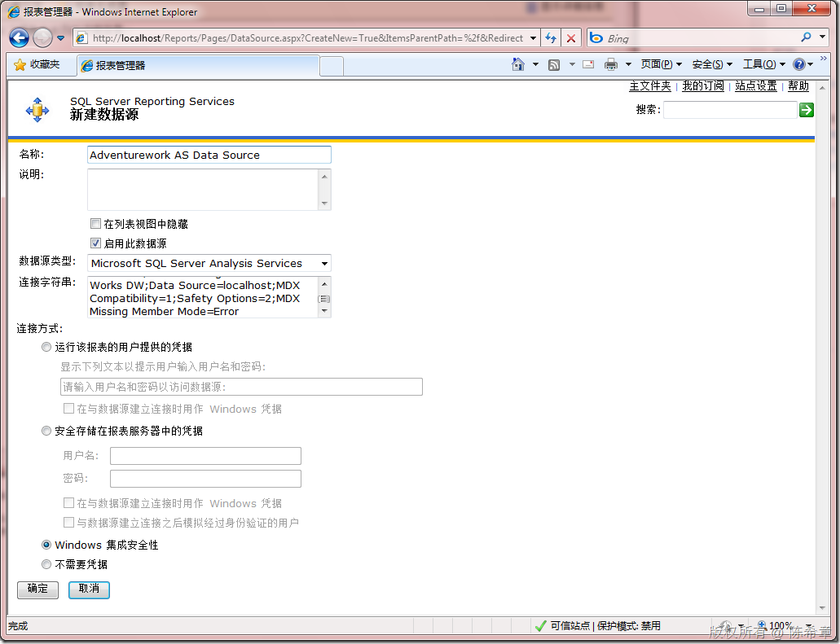Open the search provider dropdown arrow
This screenshot has width=840, height=644.
(x=823, y=37)
